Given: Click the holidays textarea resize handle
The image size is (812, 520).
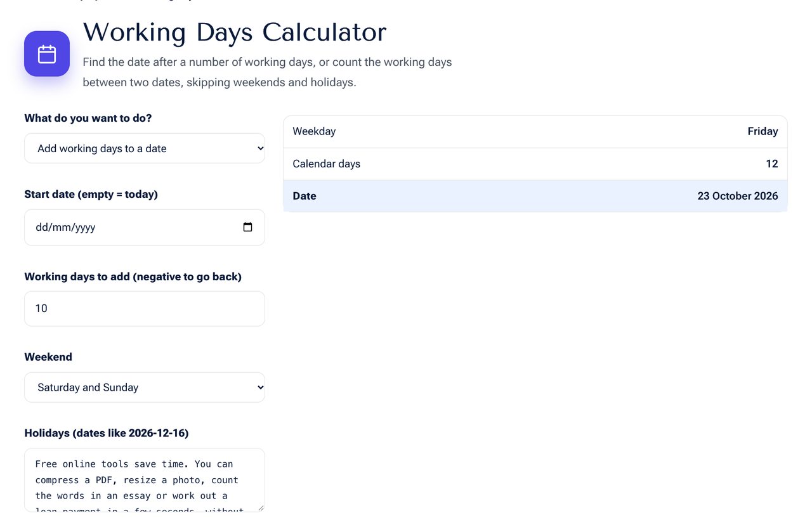Looking at the screenshot, I should 260,507.
